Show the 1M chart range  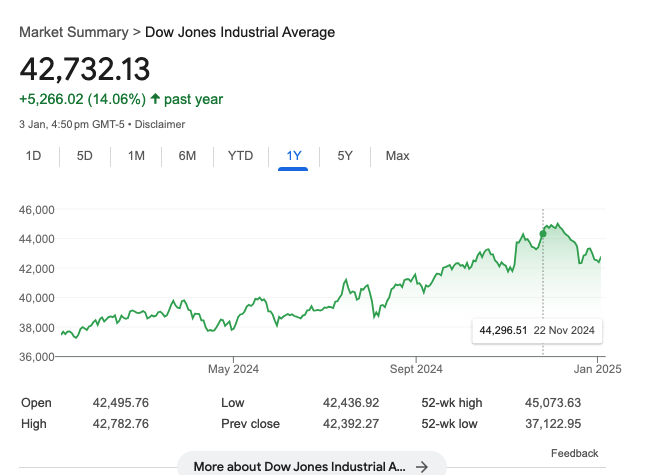(x=136, y=156)
